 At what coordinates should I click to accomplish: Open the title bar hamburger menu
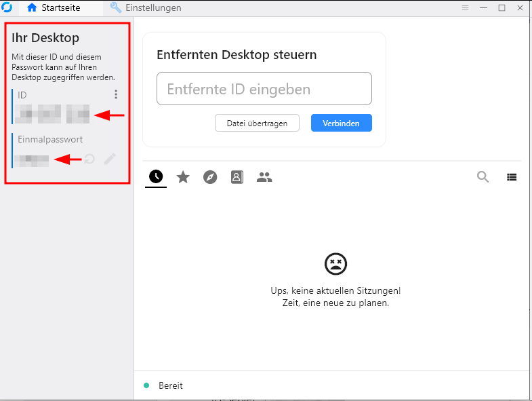[465, 8]
